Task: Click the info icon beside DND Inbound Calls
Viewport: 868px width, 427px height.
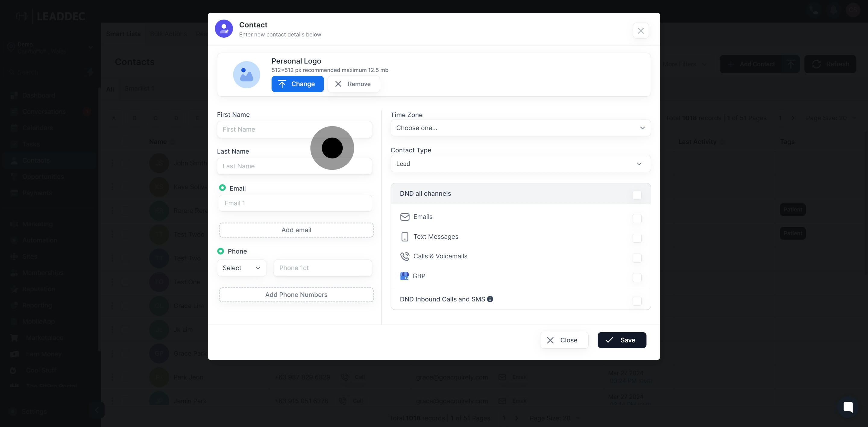Action: [490, 299]
